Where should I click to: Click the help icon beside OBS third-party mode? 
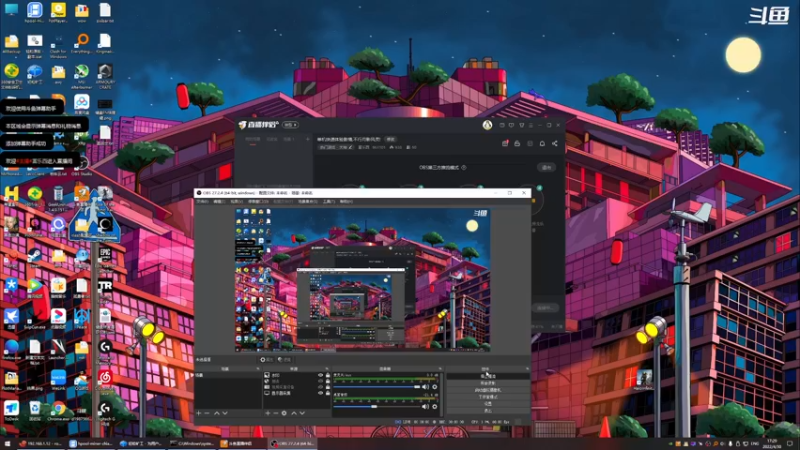pos(464,167)
